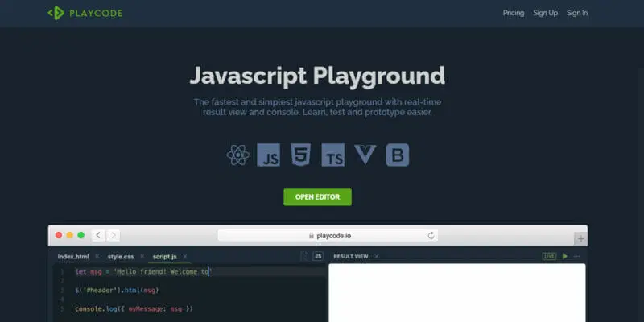Image resolution: width=644 pixels, height=322 pixels.
Task: Click the React atom icon
Action: tap(237, 155)
